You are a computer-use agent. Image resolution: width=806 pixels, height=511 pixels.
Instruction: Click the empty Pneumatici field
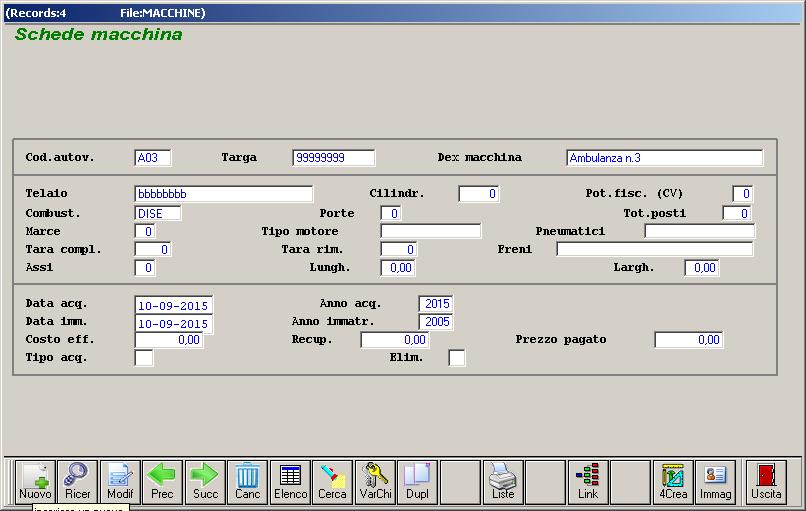tap(700, 231)
